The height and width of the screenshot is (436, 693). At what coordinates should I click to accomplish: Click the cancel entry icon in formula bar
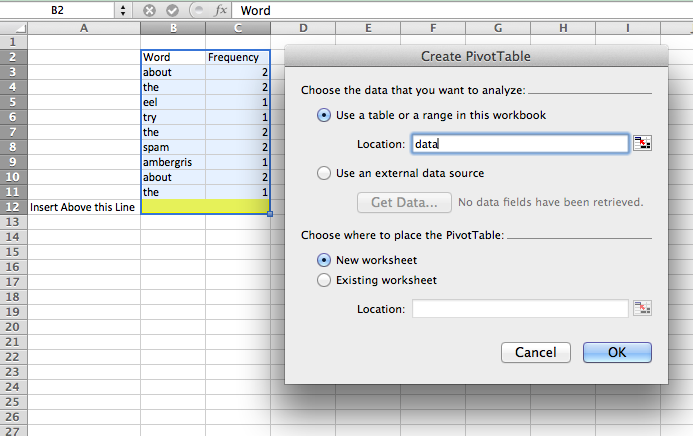tap(149, 10)
